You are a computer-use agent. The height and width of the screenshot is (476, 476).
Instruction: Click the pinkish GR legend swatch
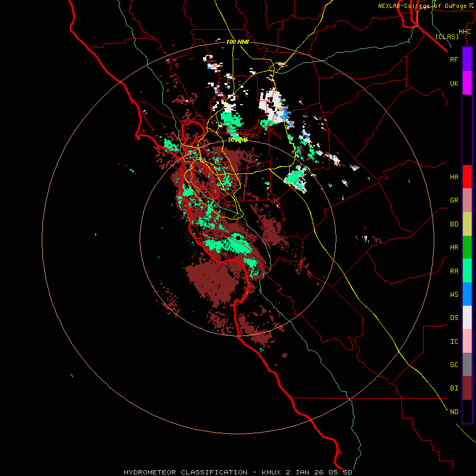467,200
